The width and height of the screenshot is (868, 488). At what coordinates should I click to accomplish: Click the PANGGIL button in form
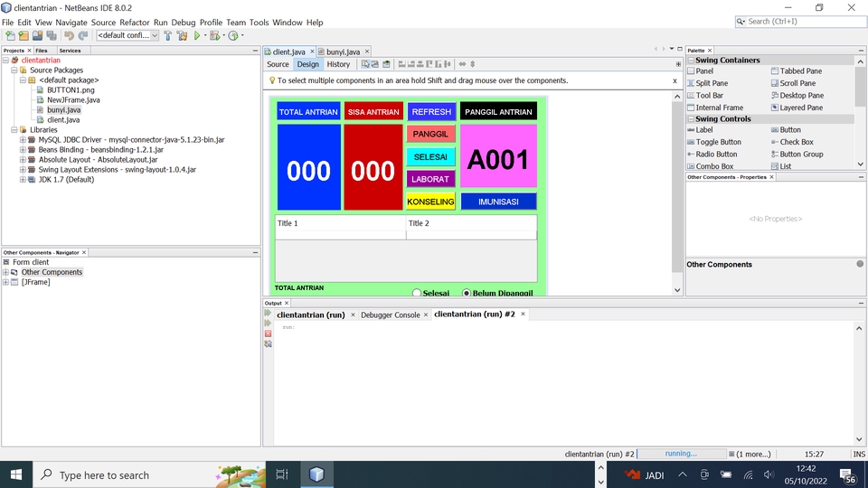pyautogui.click(x=430, y=134)
